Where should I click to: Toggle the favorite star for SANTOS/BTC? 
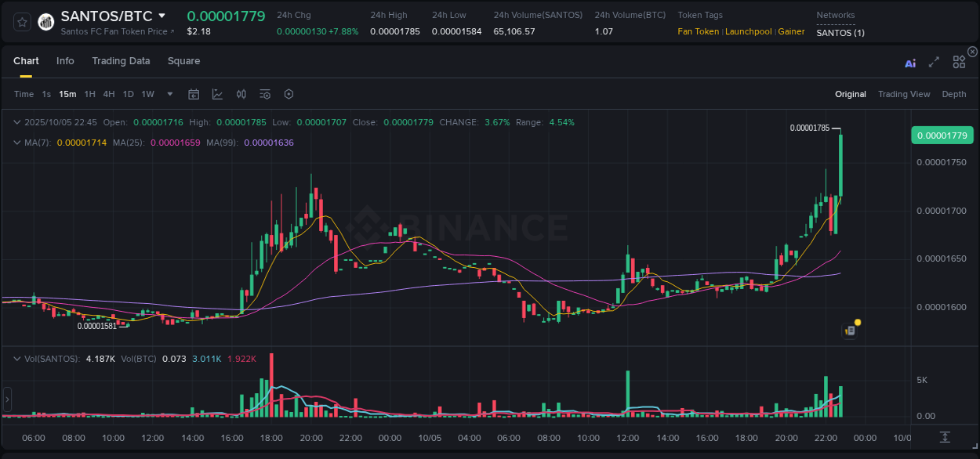(x=21, y=21)
